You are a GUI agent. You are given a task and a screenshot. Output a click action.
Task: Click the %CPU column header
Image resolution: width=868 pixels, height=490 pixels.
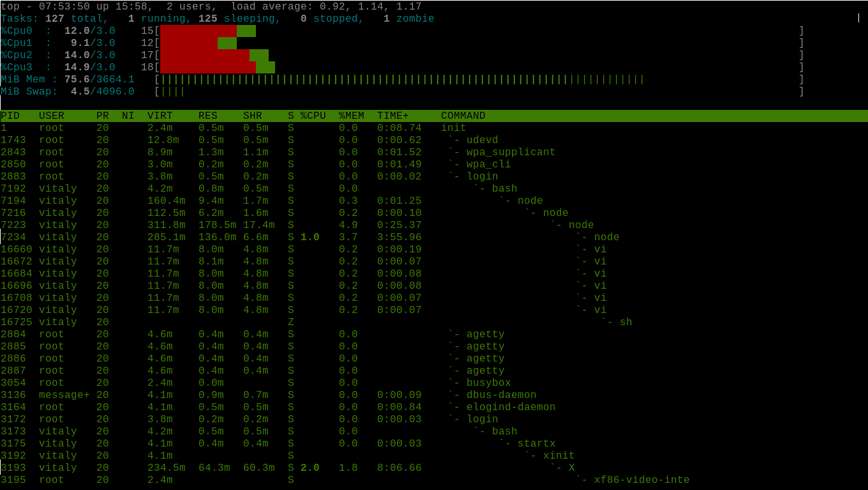pyautogui.click(x=313, y=116)
